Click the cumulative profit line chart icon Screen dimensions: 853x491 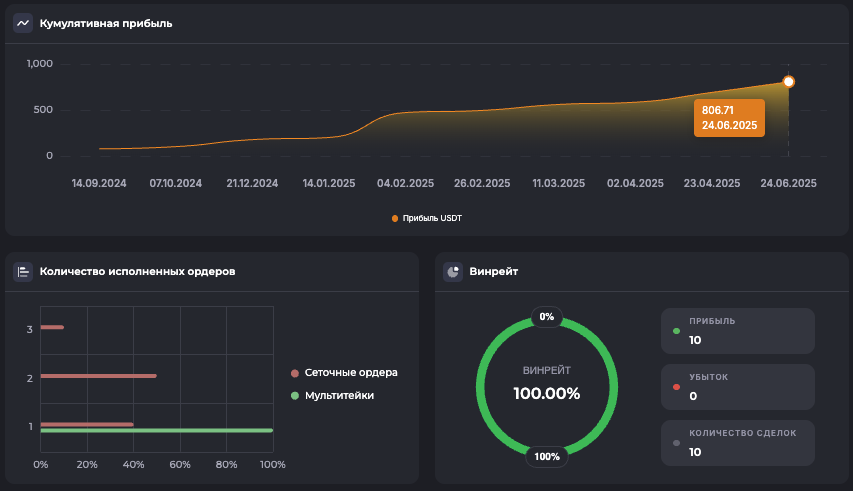pos(23,23)
